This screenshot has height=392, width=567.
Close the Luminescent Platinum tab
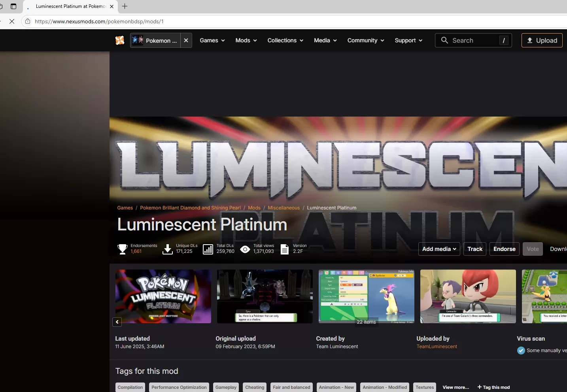click(x=112, y=6)
